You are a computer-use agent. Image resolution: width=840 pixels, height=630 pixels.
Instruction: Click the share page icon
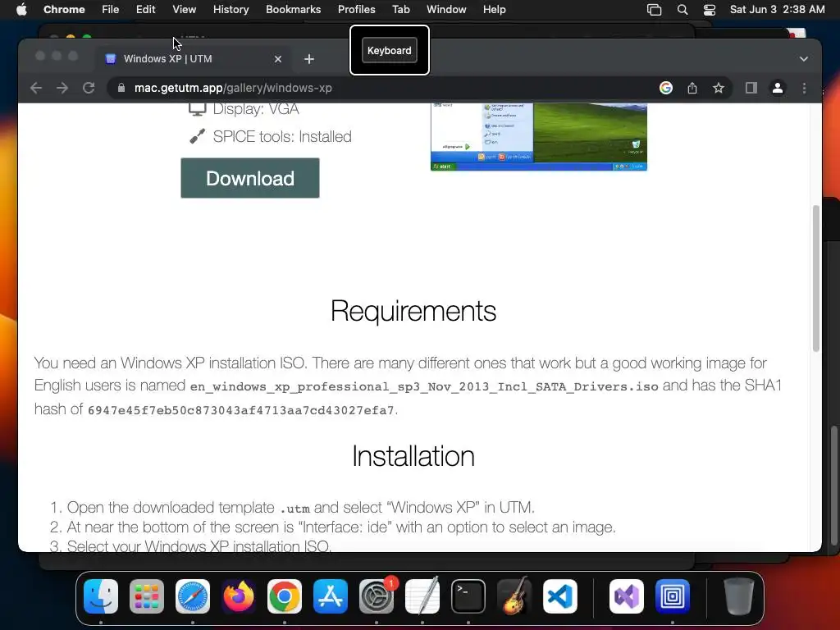coord(692,88)
